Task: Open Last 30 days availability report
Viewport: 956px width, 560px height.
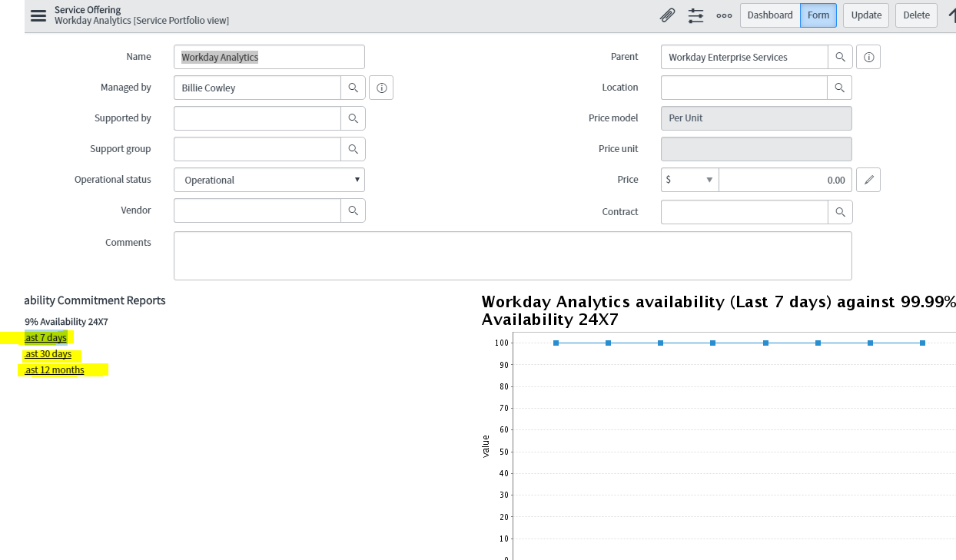Action: (48, 354)
